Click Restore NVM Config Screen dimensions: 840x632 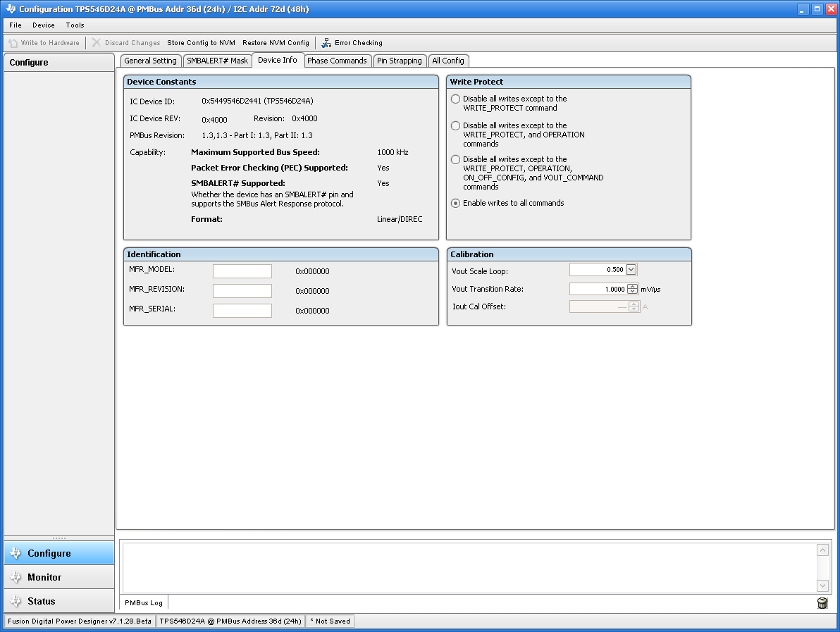tap(276, 42)
